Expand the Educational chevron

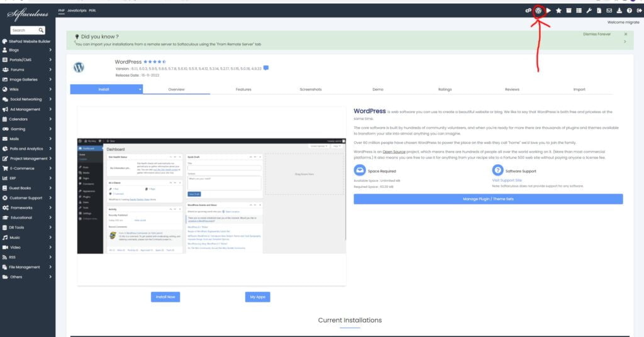click(50, 218)
